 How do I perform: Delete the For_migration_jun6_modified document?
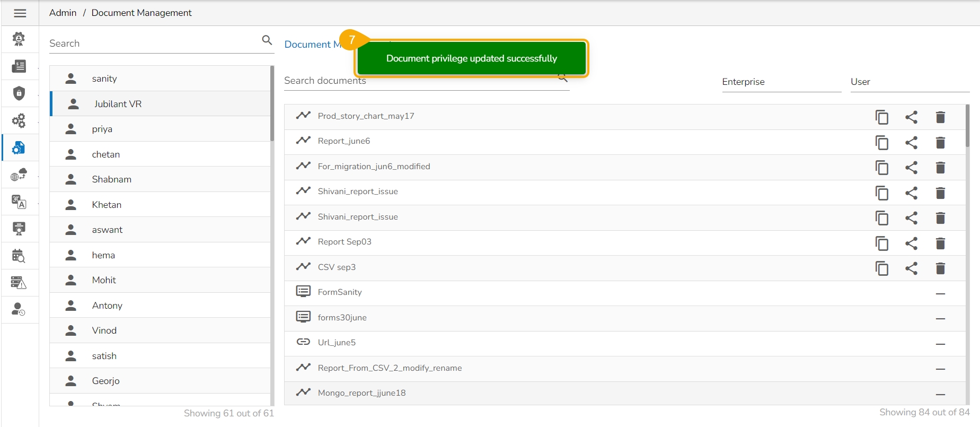click(940, 168)
